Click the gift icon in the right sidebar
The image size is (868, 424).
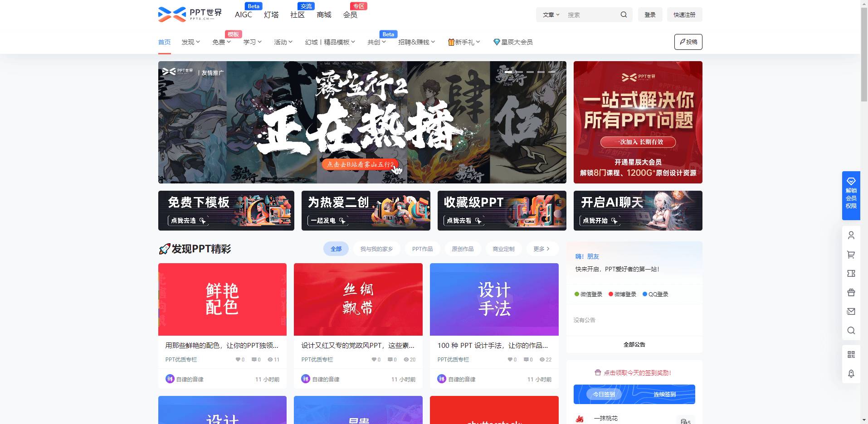click(851, 293)
